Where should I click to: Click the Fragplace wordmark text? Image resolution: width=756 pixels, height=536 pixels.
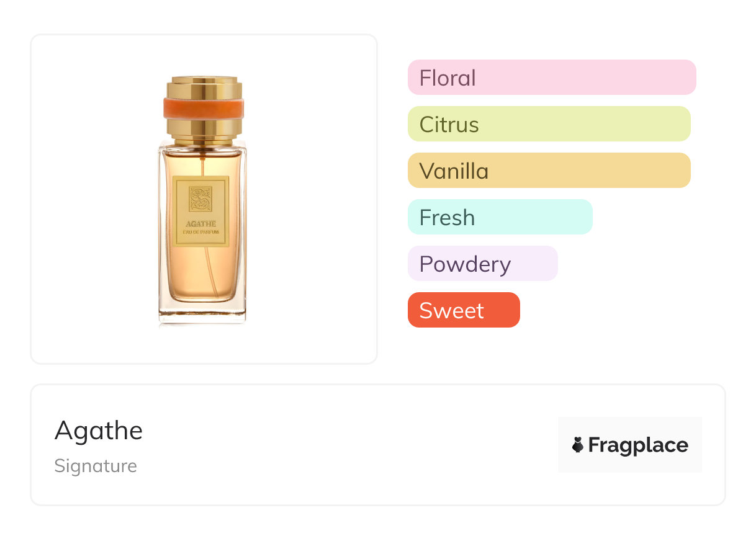638,445
